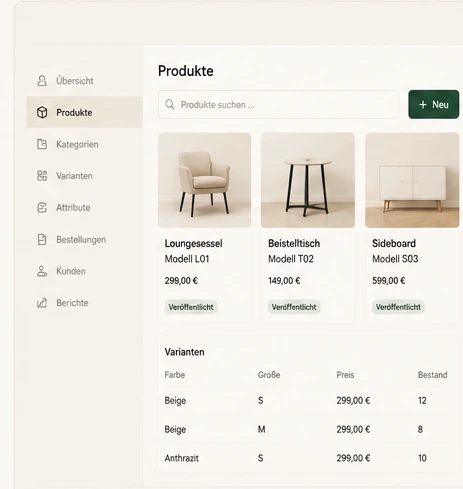Click 'Modell L01' text
This screenshot has width=463, height=489.
pos(187,259)
